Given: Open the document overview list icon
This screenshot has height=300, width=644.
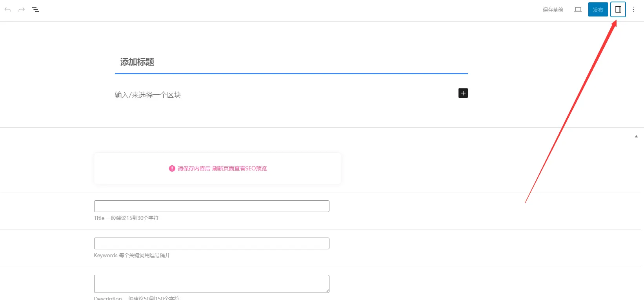Looking at the screenshot, I should pyautogui.click(x=36, y=9).
